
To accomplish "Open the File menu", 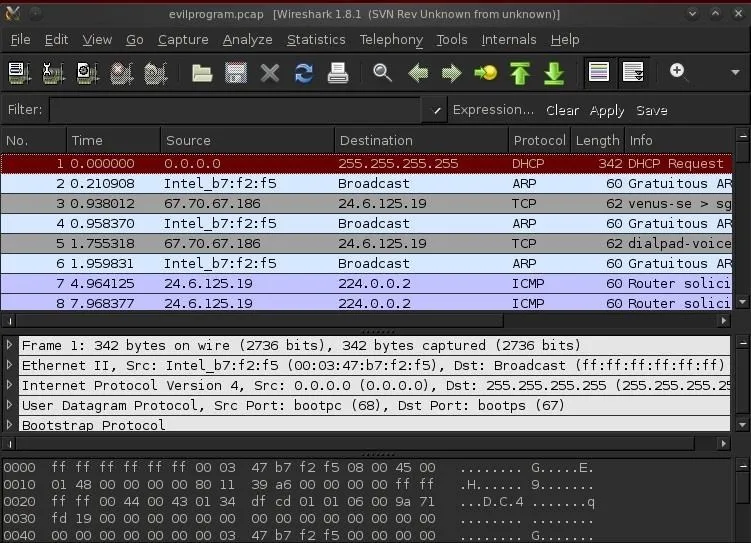I will pyautogui.click(x=21, y=40).
